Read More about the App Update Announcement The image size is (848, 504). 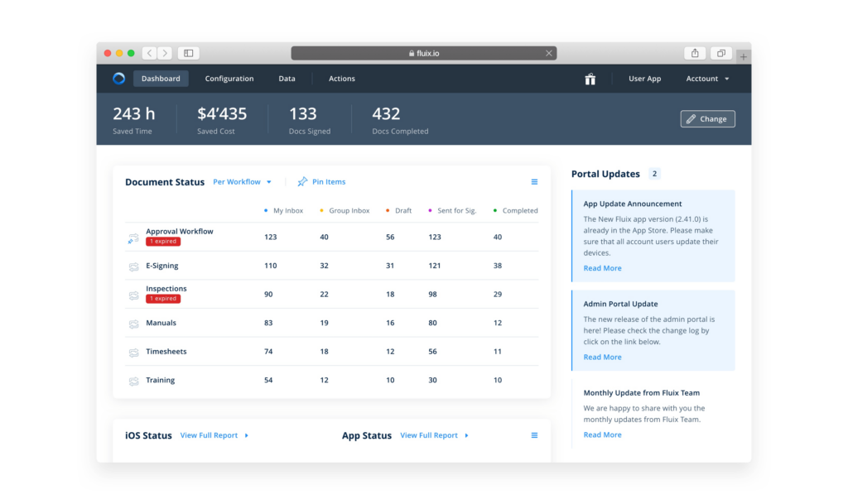coord(602,267)
